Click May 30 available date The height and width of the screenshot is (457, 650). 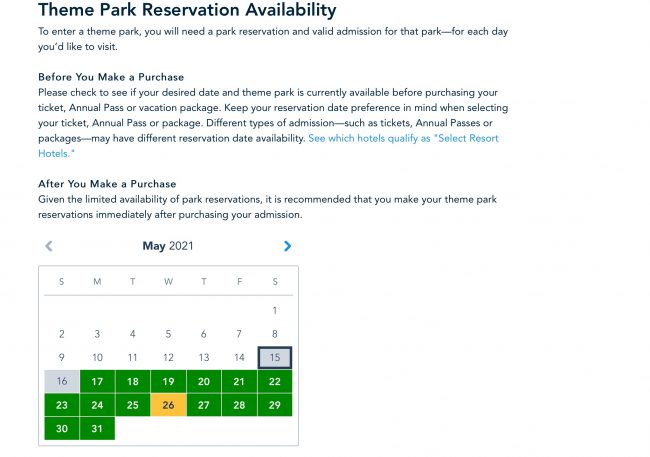pos(62,429)
